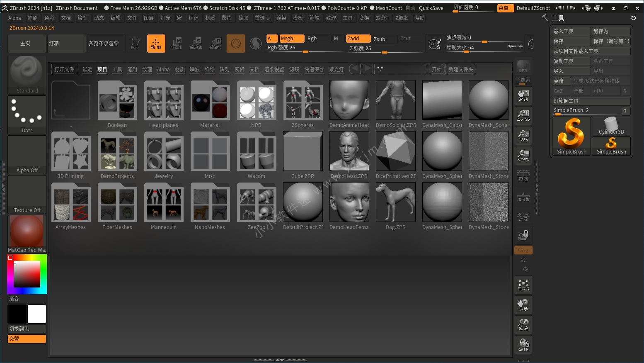Toggle the Mrgb channel button
This screenshot has width=644, height=363.
tap(292, 39)
